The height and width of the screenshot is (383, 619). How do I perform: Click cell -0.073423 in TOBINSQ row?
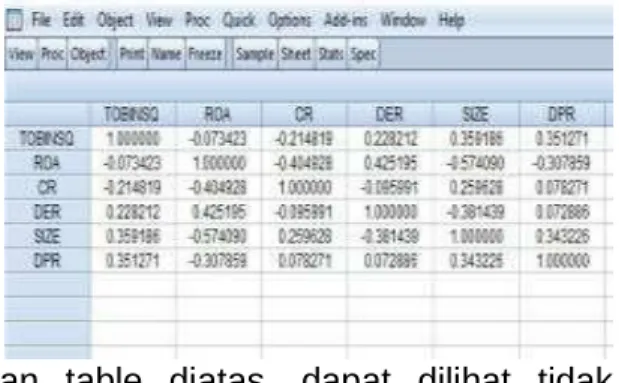218,139
